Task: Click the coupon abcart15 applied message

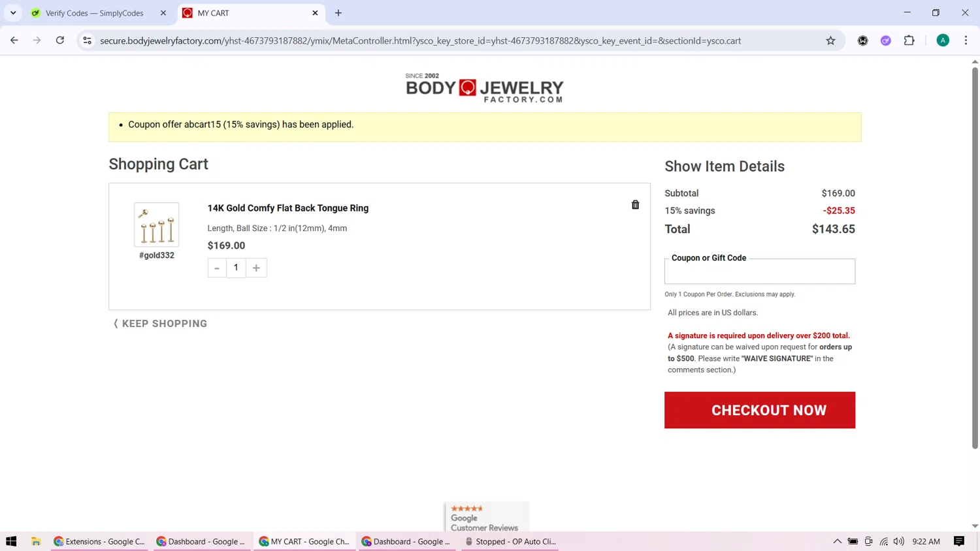Action: [241, 125]
